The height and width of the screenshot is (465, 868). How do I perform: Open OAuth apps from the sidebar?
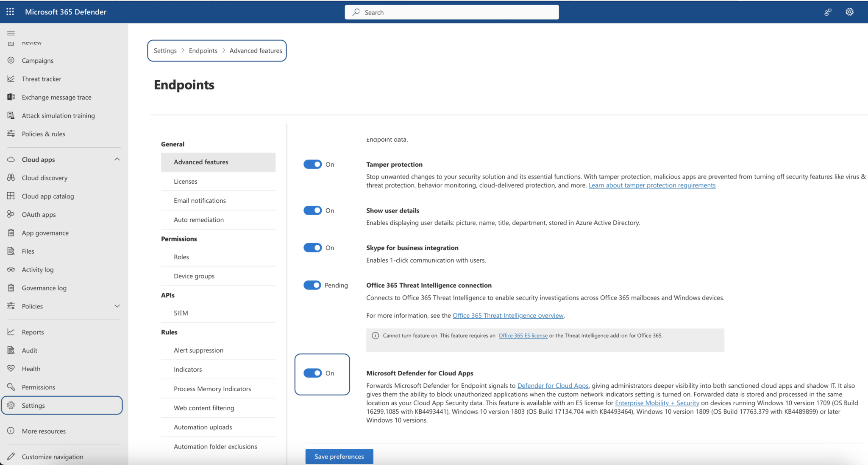(39, 214)
